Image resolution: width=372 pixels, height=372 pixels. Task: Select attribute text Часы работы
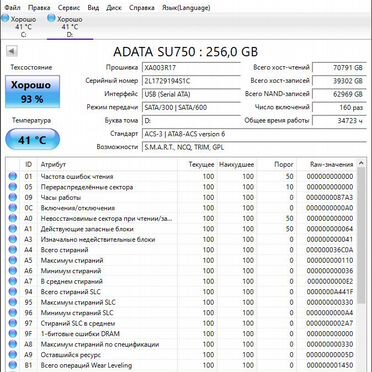point(61,197)
